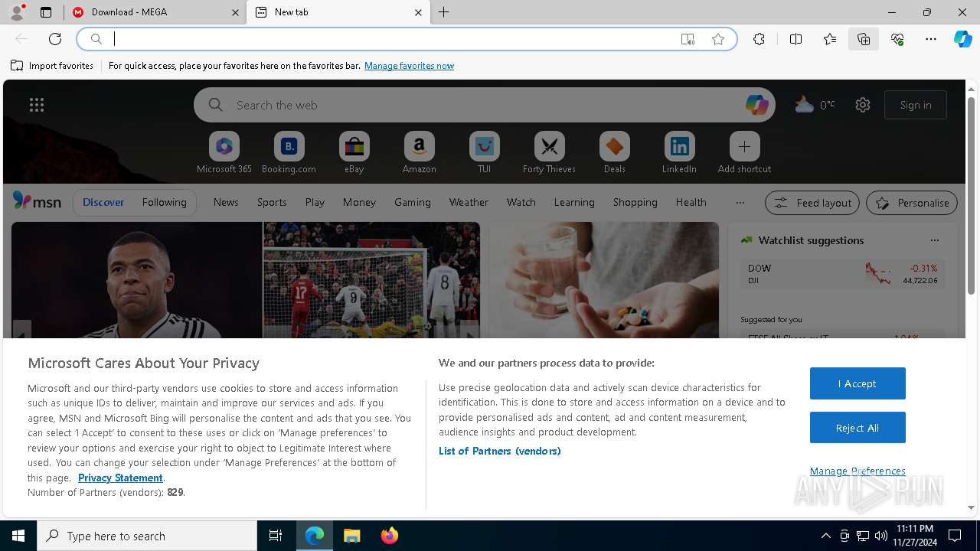Close the Download - MEGA tab
The image size is (980, 551).
(234, 12)
